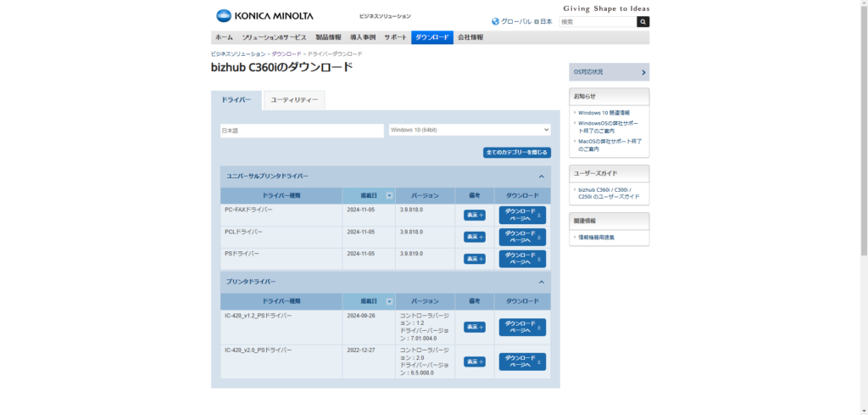Image resolution: width=868 pixels, height=415 pixels.
Task: Click the 検索 search input field
Action: point(597,21)
